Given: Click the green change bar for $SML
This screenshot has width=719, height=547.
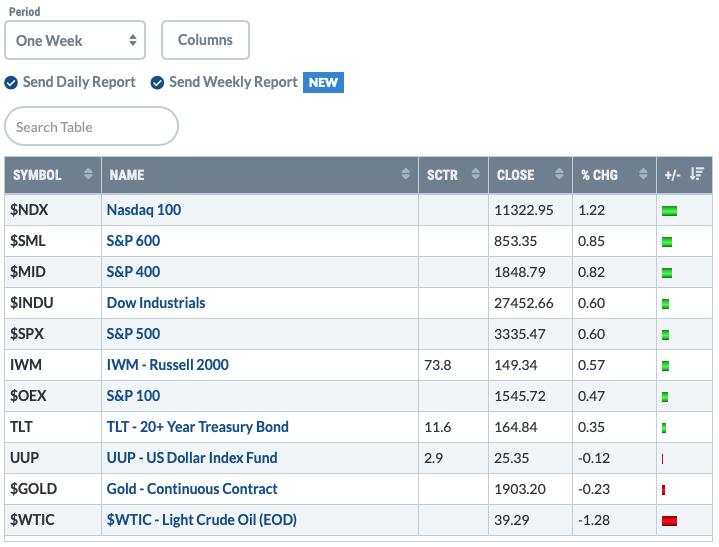Looking at the screenshot, I should click(x=667, y=242).
